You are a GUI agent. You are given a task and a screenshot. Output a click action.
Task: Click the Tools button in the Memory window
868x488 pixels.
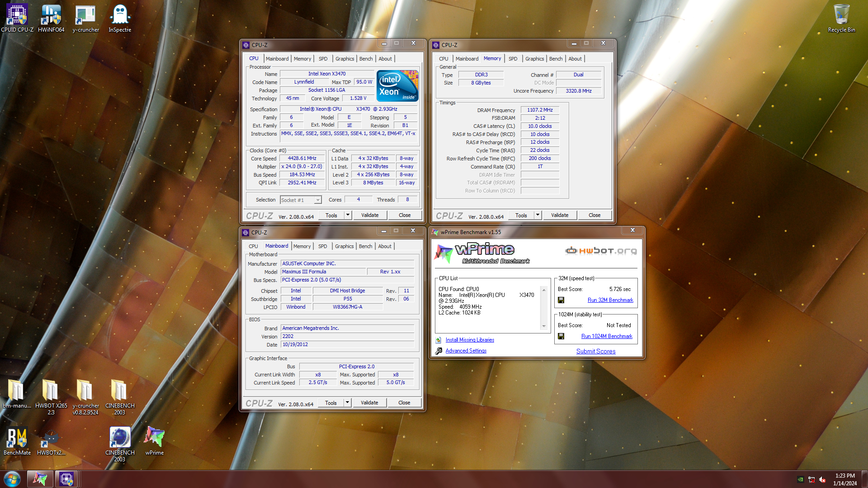521,215
